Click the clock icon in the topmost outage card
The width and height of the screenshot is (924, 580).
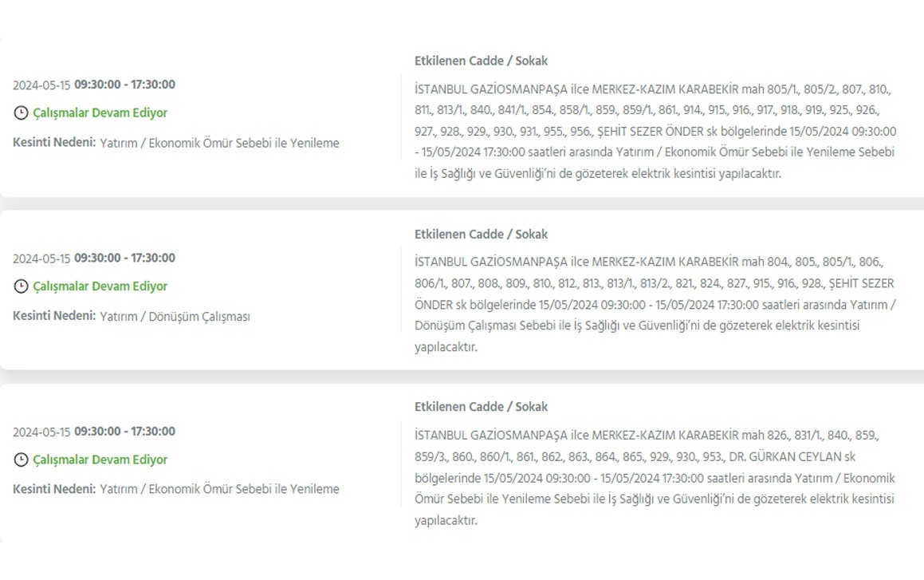21,113
